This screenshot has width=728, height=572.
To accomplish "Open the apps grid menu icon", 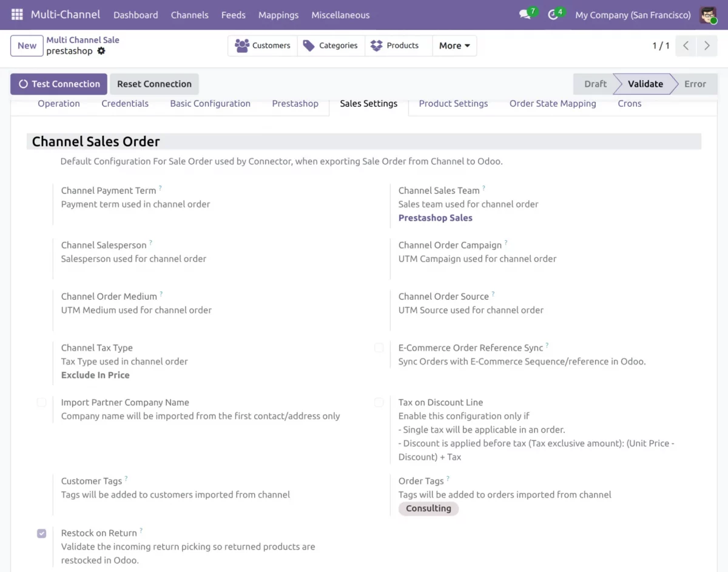I will 17,15.
